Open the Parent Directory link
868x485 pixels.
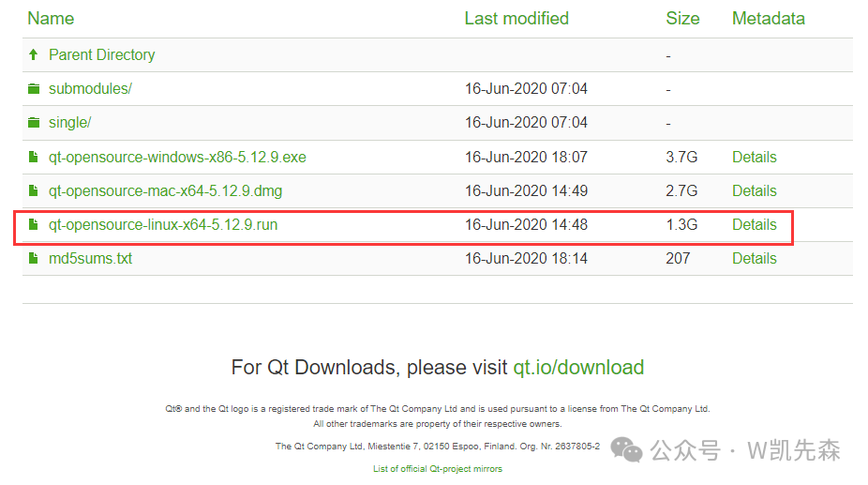click(101, 55)
